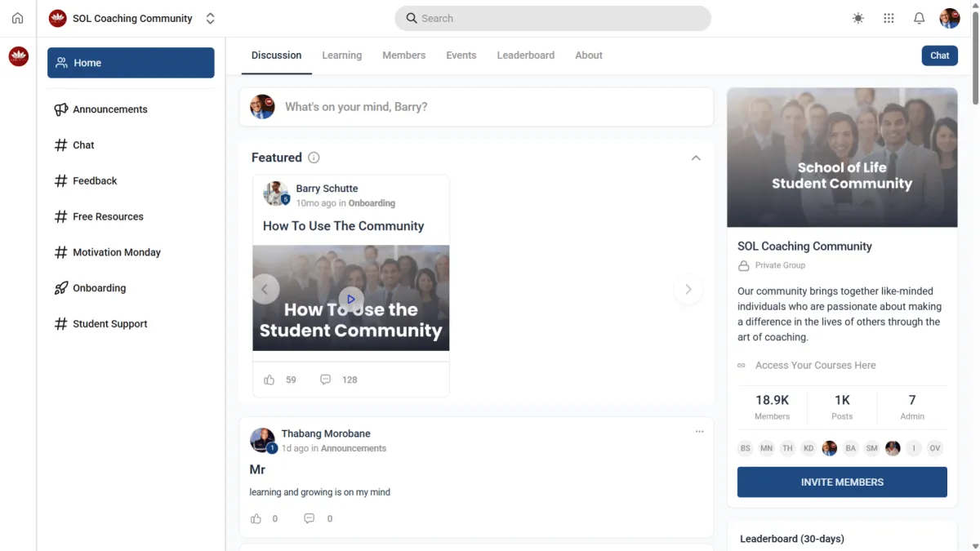Click the INVITE MEMBERS button

point(842,482)
